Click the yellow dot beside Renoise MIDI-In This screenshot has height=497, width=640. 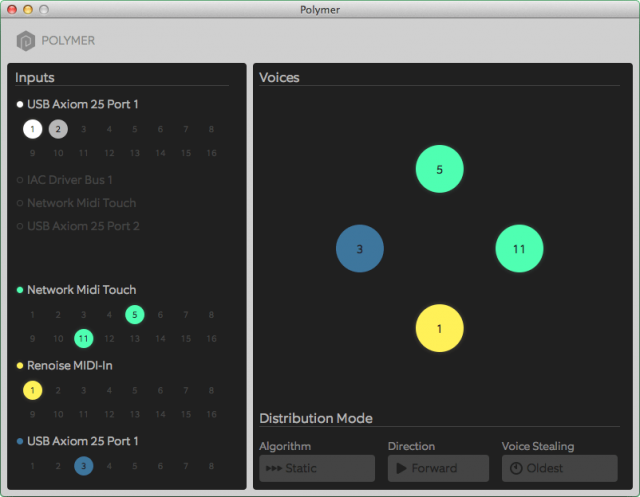pyautogui.click(x=20, y=366)
